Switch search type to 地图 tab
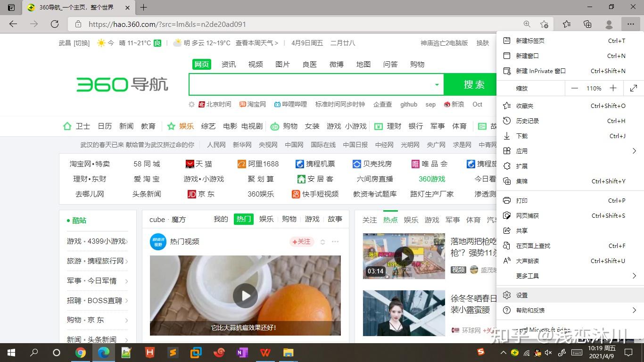Viewport: 644px width, 362px height. tap(363, 65)
